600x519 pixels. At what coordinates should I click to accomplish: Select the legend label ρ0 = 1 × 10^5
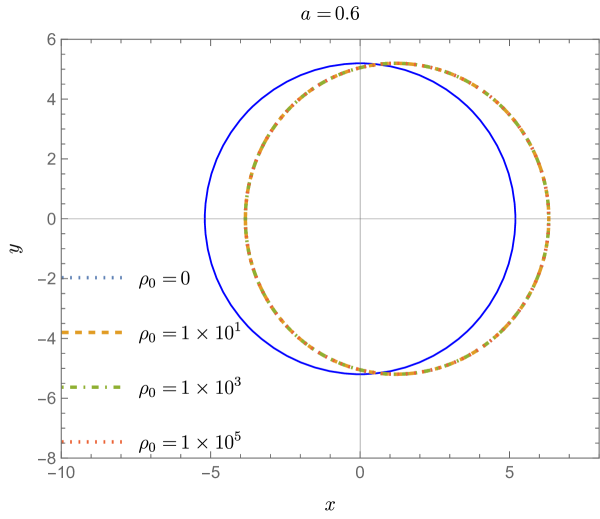(189, 442)
